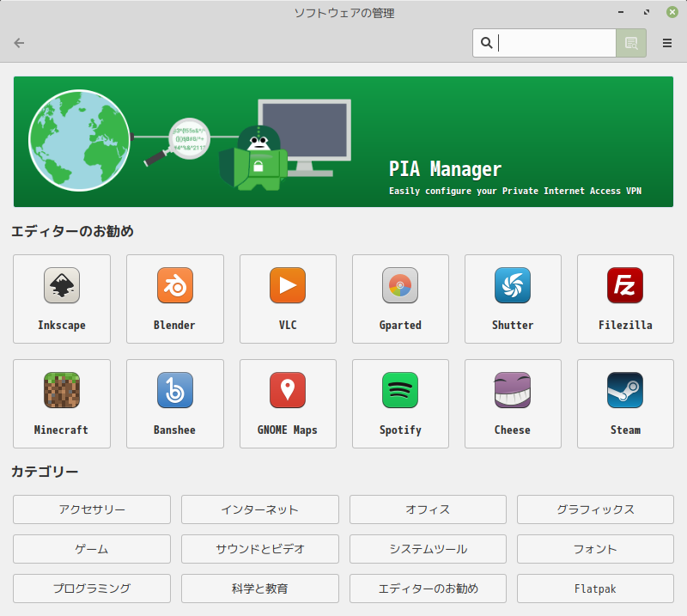Select the VLC orange play icon
The image size is (687, 616).
coord(288,285)
